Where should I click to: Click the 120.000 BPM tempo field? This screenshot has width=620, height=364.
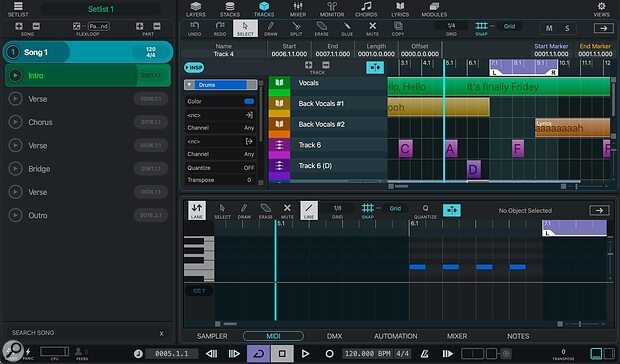click(x=368, y=353)
